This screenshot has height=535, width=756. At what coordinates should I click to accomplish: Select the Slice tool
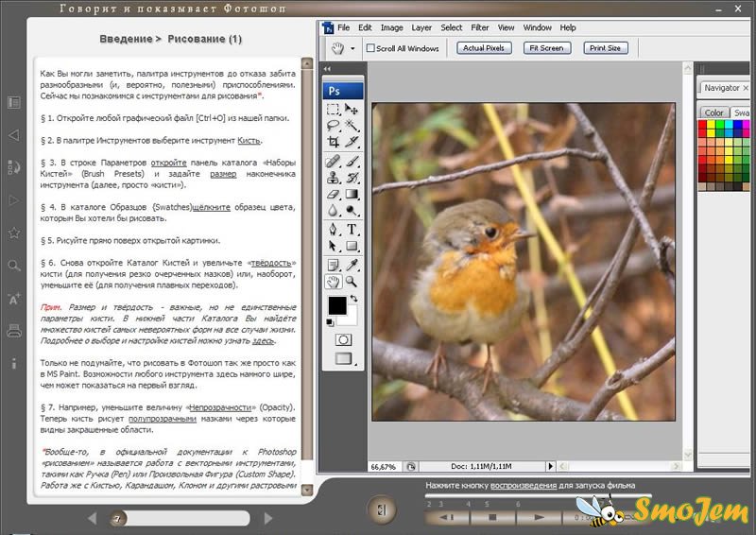point(352,142)
